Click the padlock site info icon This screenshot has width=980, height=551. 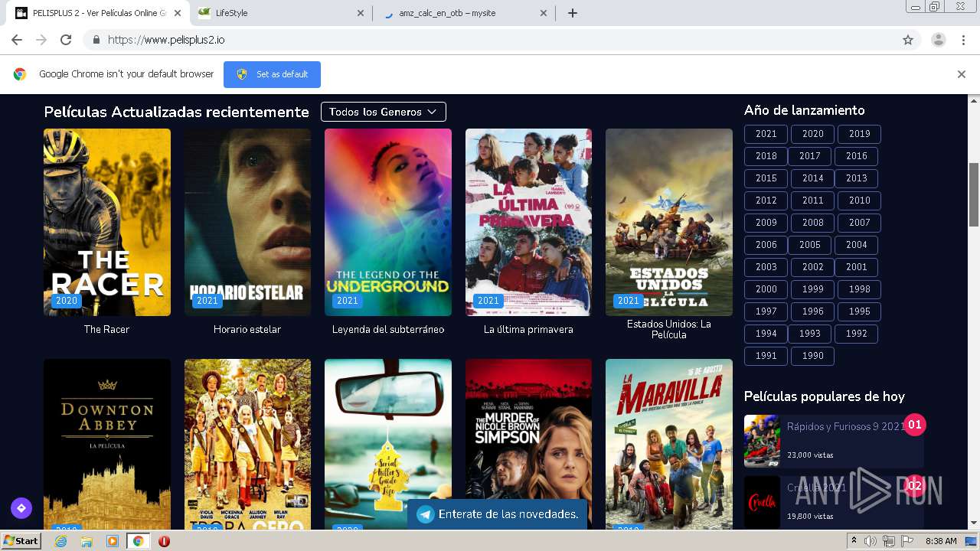coord(96,40)
